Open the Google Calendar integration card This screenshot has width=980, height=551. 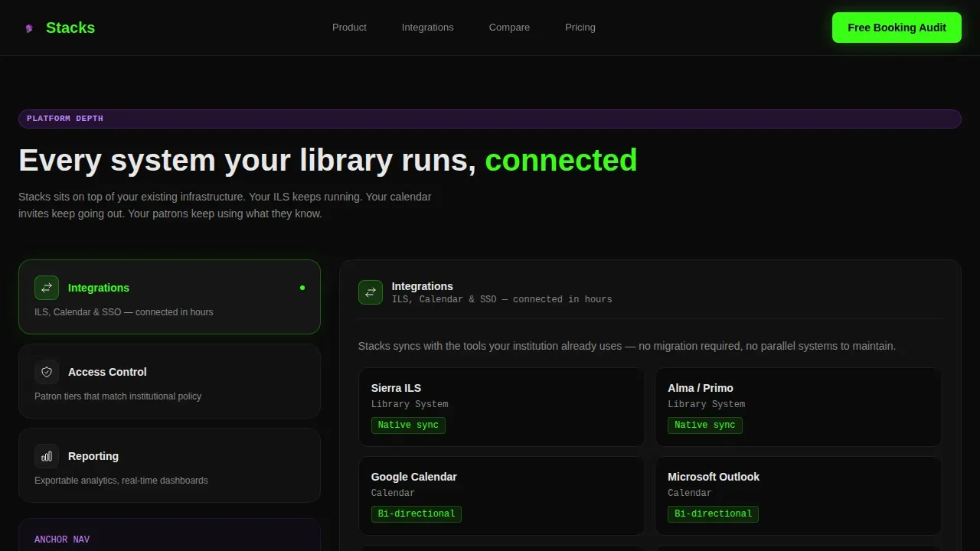pos(501,496)
